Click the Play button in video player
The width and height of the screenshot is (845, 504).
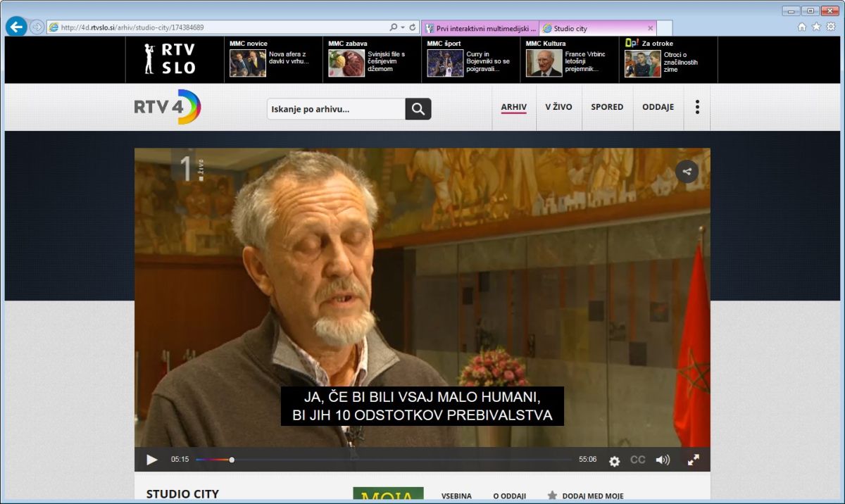coord(152,460)
